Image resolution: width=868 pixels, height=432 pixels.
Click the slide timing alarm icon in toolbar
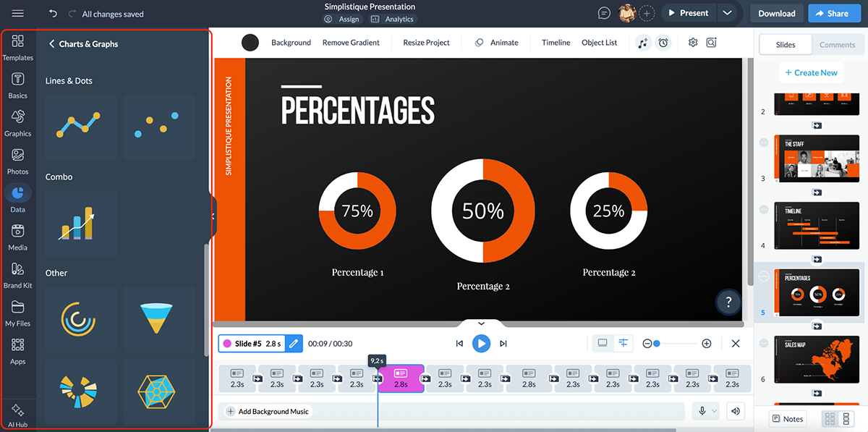(663, 43)
